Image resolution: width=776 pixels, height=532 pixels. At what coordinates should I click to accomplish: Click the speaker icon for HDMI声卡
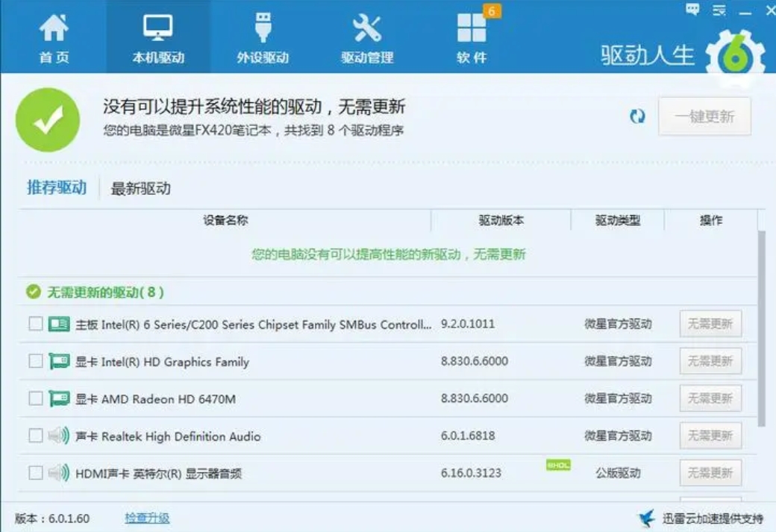(59, 472)
